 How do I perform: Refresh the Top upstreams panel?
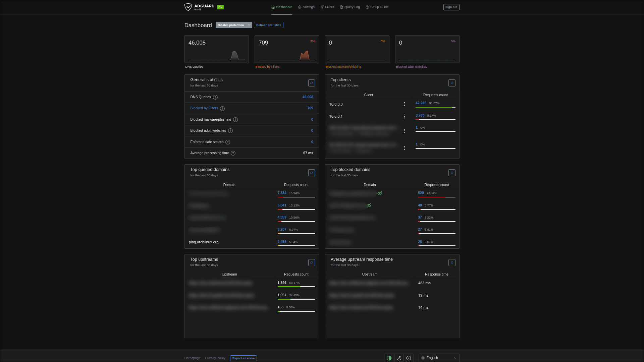click(x=312, y=262)
